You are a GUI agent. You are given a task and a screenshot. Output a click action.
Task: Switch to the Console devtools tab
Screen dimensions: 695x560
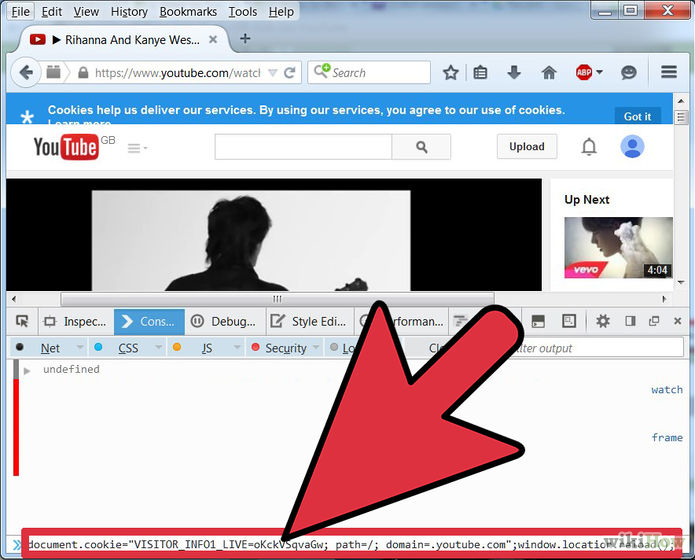pos(149,321)
